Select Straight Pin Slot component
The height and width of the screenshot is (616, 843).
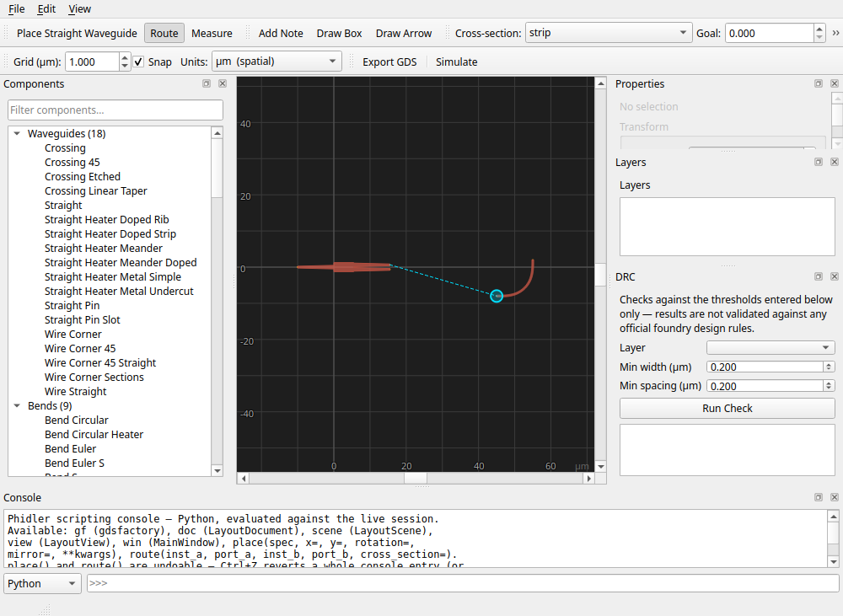(83, 320)
